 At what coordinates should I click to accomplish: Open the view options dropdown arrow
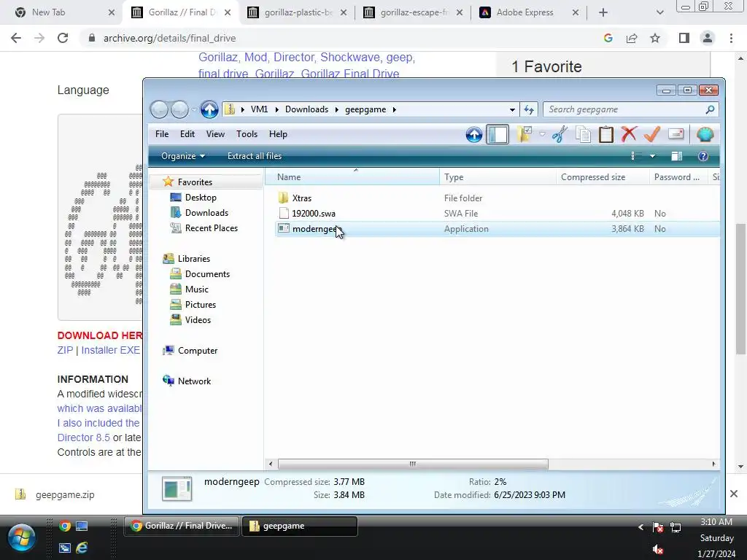652,156
